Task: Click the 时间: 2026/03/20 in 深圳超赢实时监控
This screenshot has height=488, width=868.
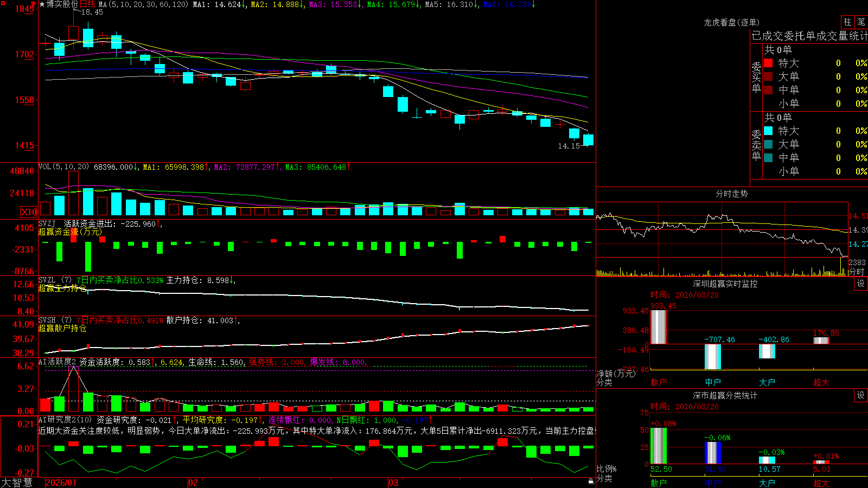Action: click(685, 295)
